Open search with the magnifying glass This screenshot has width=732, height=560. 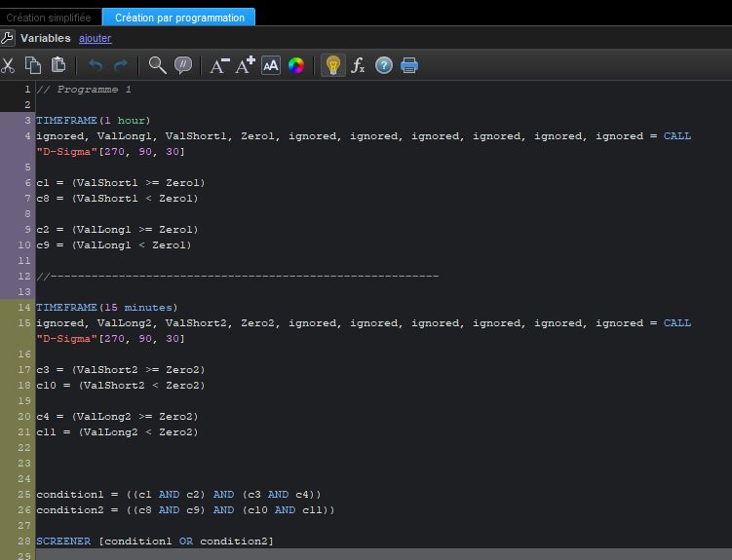tap(157, 65)
